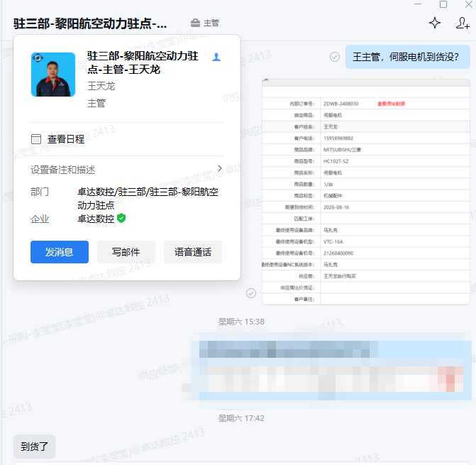Start call with 语音通话 button
Screen dimensions: 476x465
pos(193,252)
